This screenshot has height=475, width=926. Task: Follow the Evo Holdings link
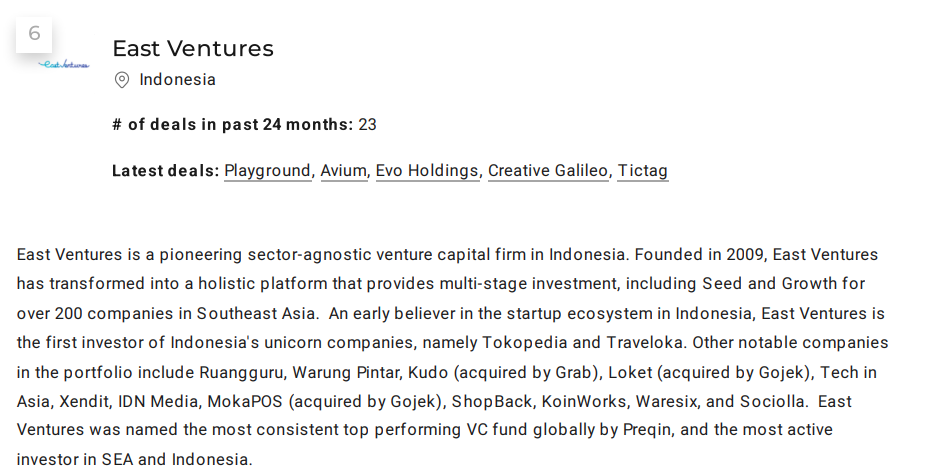pos(427,171)
